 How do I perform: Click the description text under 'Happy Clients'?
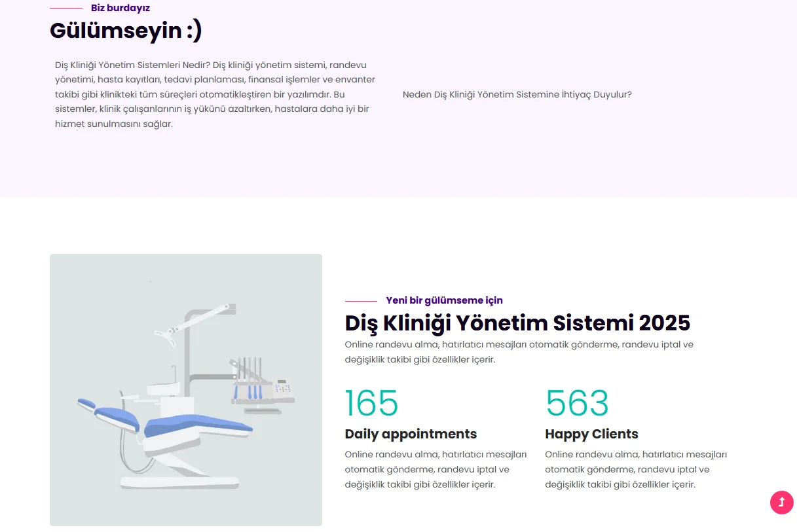[x=635, y=469]
